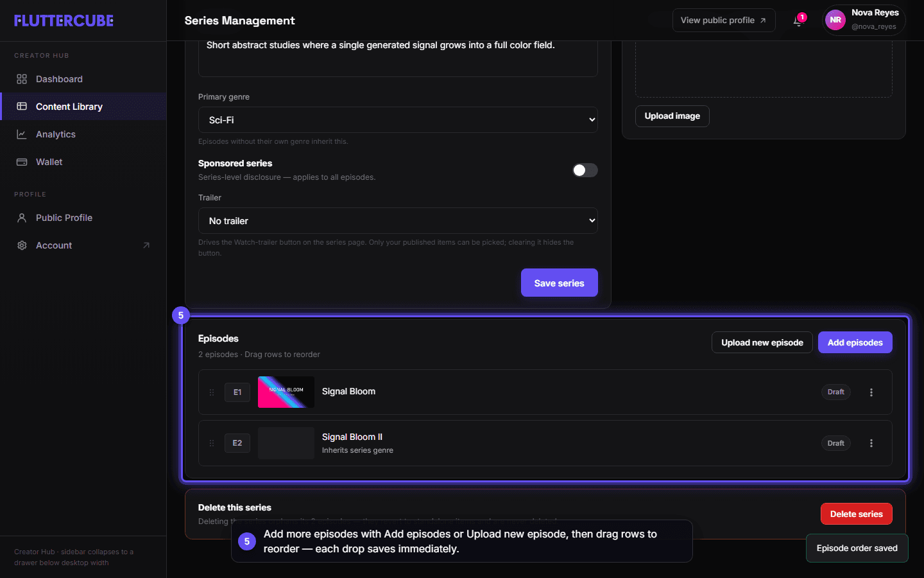Click the Save series button
Viewport: 924px width, 578px height.
560,283
